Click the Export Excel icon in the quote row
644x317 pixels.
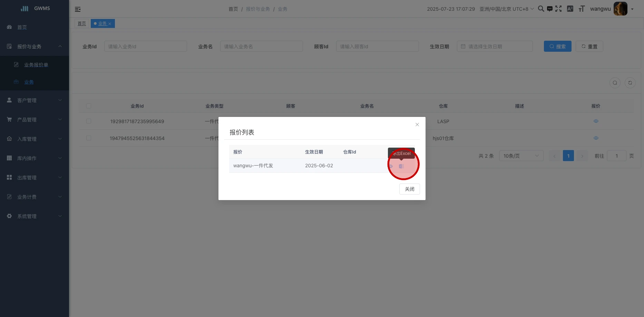pyautogui.click(x=401, y=166)
